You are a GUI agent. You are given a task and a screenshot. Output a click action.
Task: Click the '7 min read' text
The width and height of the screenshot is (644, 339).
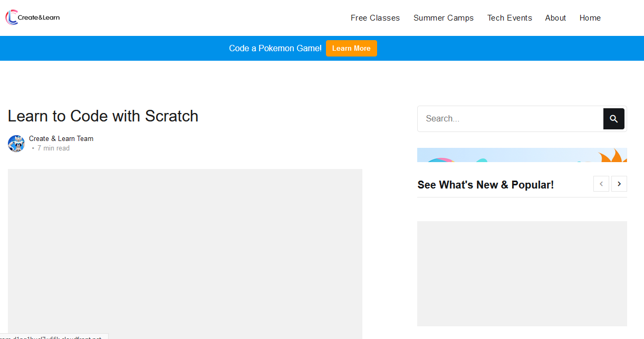(x=53, y=148)
